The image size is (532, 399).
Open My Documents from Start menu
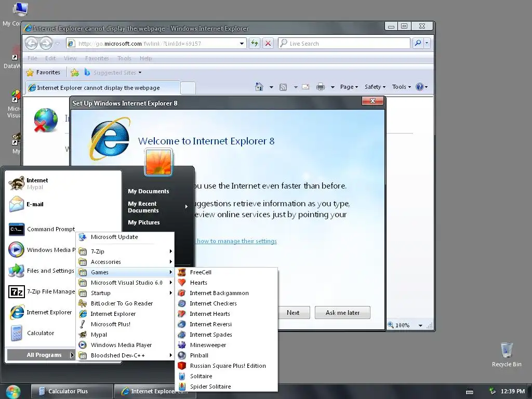point(148,191)
